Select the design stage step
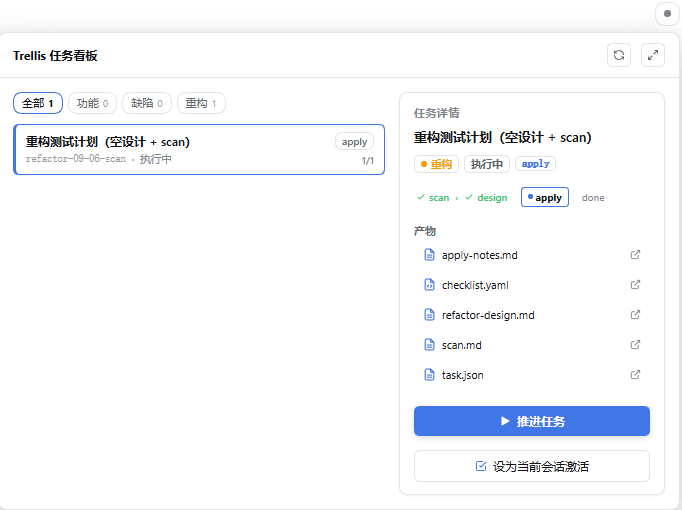This screenshot has width=682, height=510. point(486,198)
